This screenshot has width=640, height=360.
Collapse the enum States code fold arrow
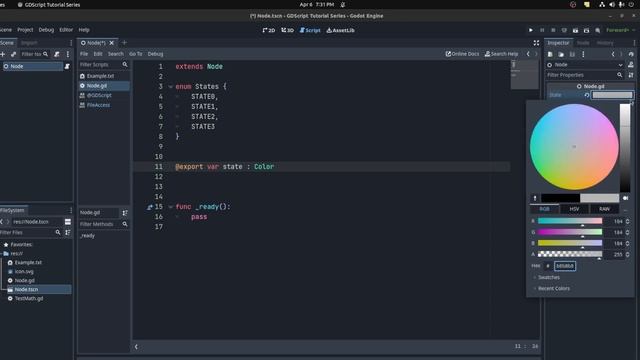[x=171, y=87]
